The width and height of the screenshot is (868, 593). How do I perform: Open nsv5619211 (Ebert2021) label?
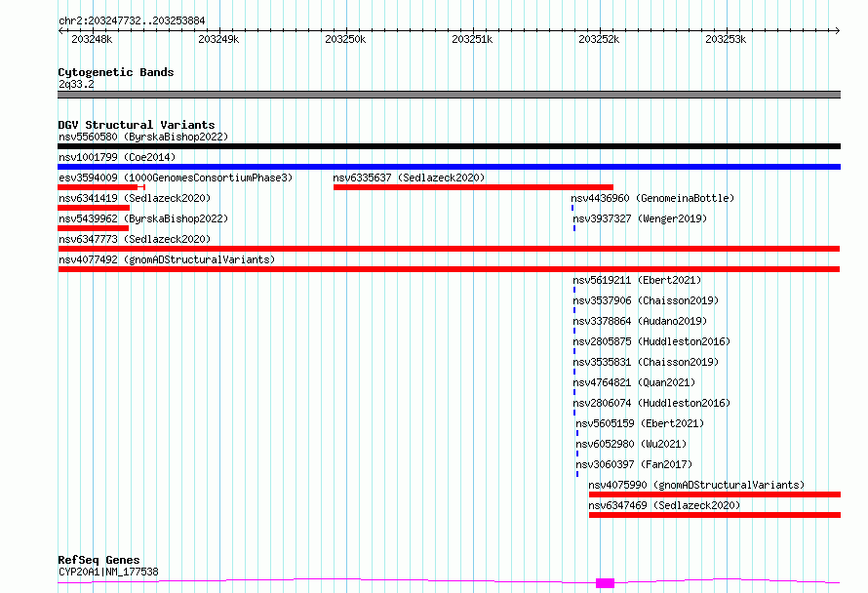(637, 280)
